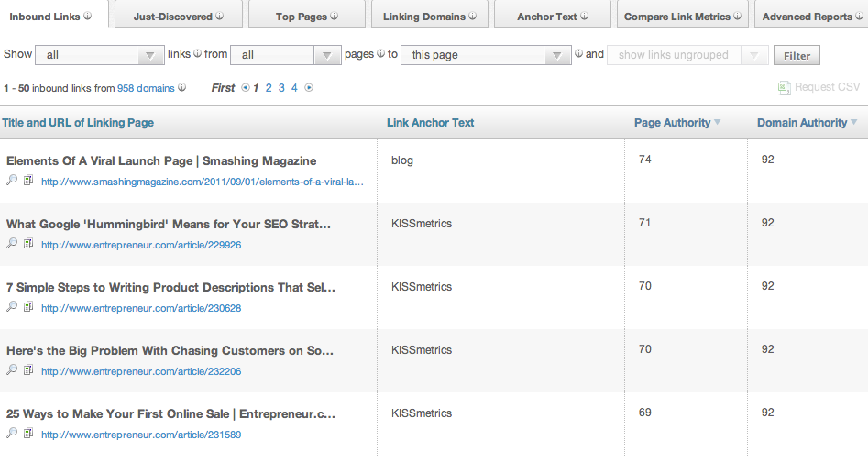
Task: Open the from 'all' pages dropdown
Action: point(286,55)
